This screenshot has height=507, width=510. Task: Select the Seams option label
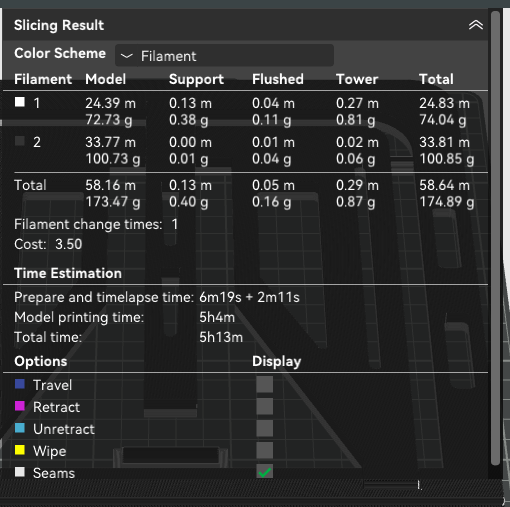coord(54,473)
